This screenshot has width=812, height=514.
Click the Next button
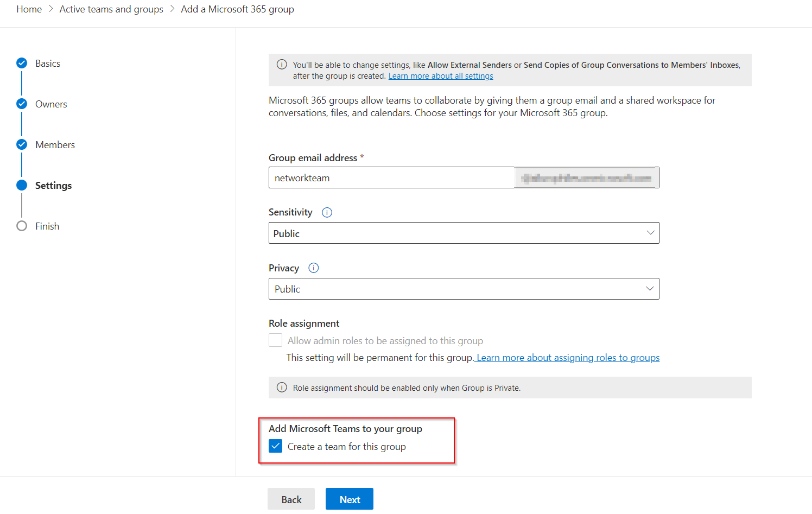349,499
